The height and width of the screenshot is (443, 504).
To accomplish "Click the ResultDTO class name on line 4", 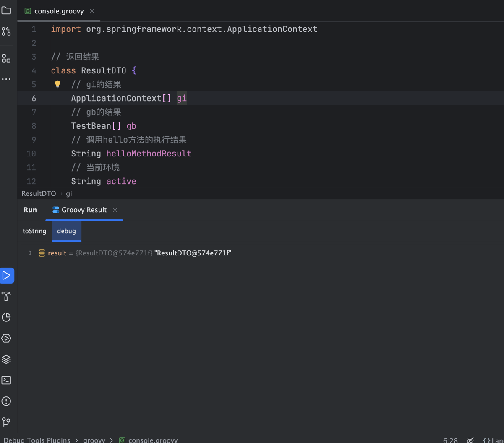I will pos(104,70).
